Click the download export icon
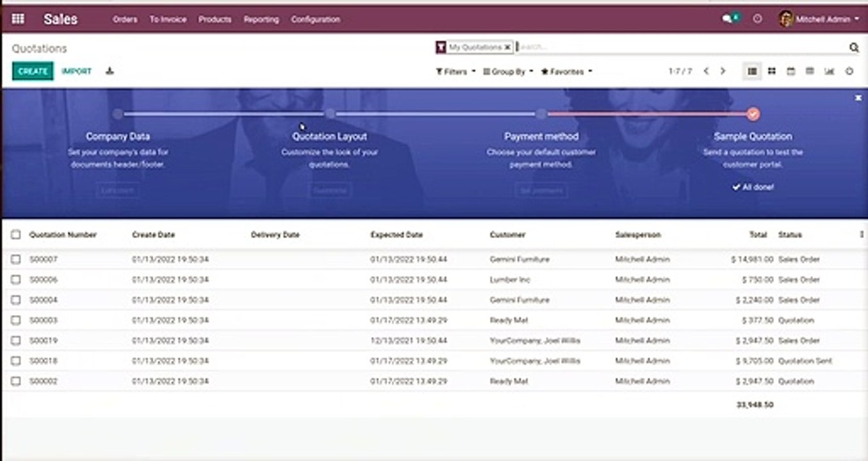The height and width of the screenshot is (461, 868). pyautogui.click(x=110, y=71)
